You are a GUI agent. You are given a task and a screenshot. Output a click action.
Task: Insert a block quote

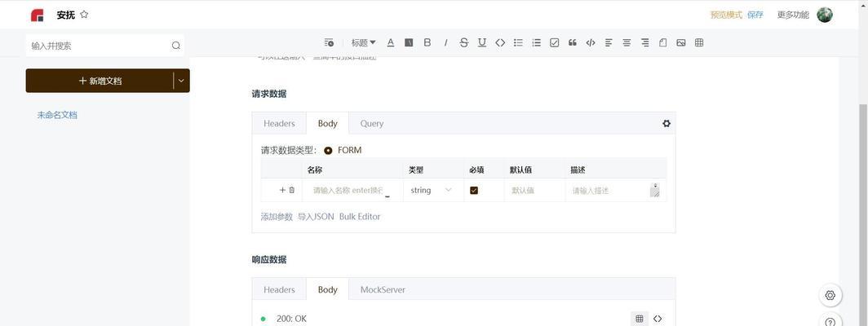[x=573, y=42]
